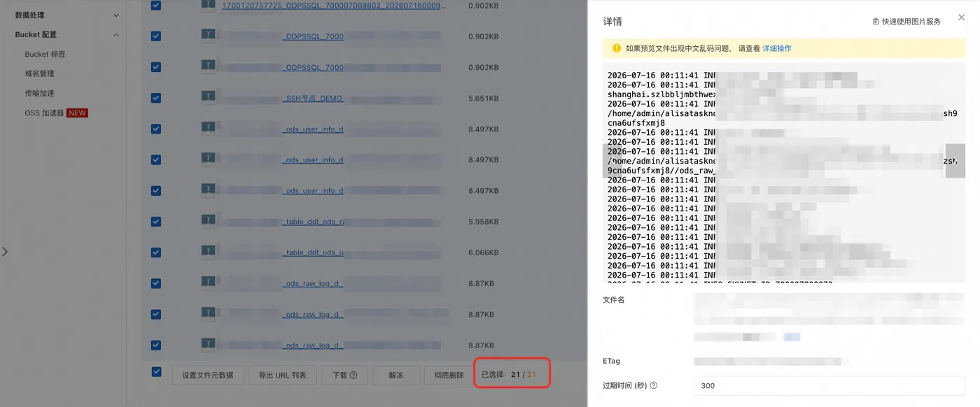Uncheck the 5.958KB table_ddl_ods_r file checkbox
Screen dimensions: 980x407
click(155, 222)
